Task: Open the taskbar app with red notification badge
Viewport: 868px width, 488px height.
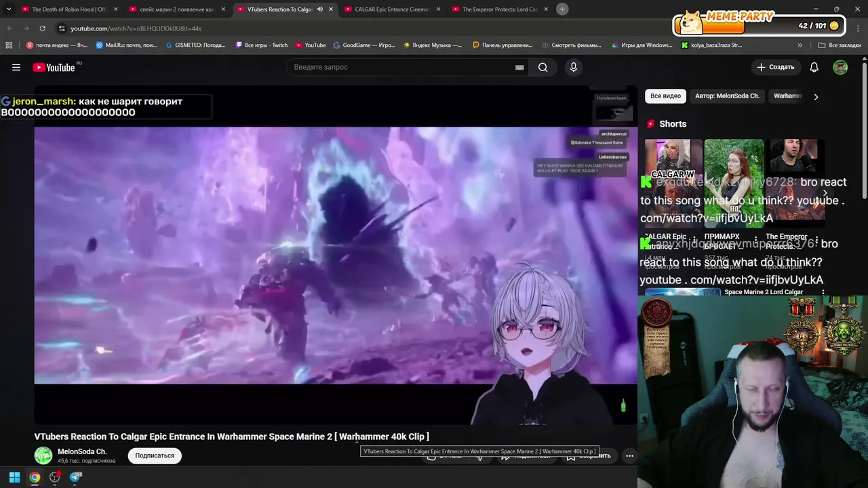Action: coord(55,477)
